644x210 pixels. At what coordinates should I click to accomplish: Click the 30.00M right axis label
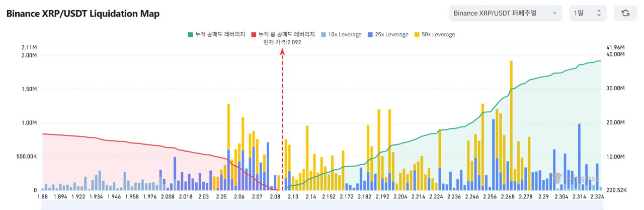coord(615,89)
